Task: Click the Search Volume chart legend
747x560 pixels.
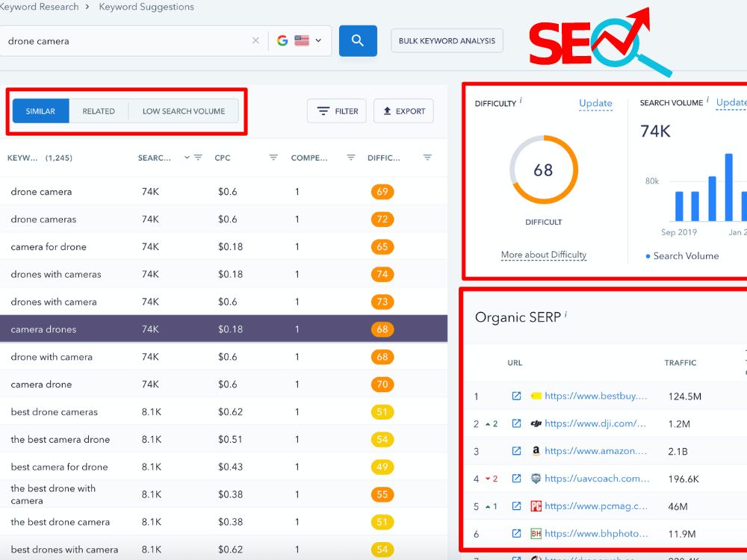Action: pos(682,255)
